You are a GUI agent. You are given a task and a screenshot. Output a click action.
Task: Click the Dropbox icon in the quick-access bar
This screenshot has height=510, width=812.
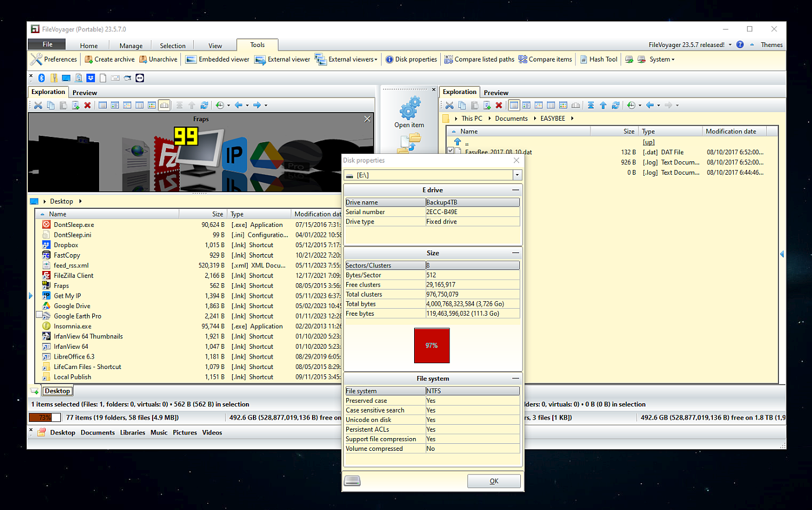click(x=90, y=78)
